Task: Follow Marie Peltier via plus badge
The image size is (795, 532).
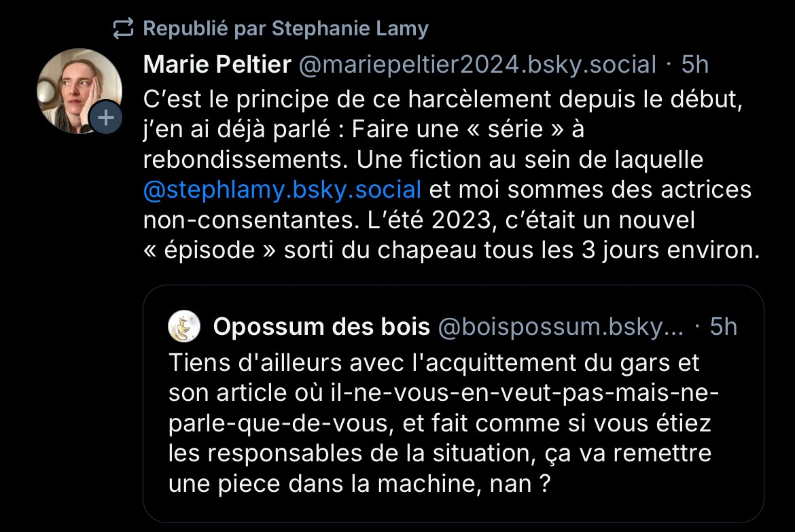Action: [x=107, y=118]
